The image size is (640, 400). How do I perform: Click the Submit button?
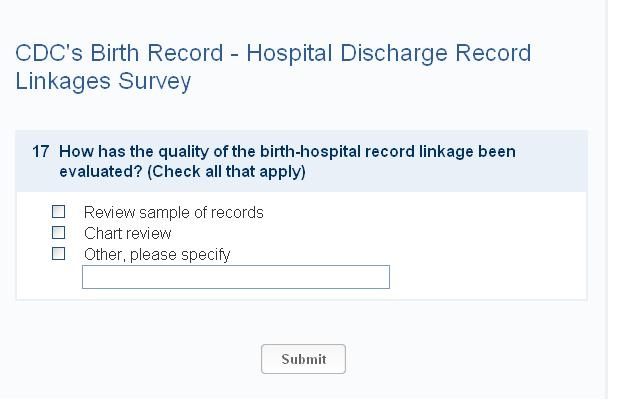click(303, 359)
